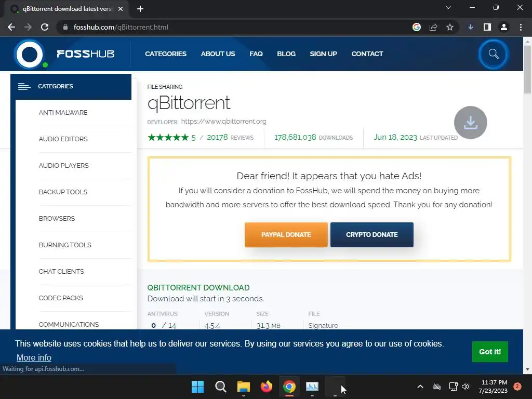Open the Chrome three-dot menu

(x=521, y=27)
